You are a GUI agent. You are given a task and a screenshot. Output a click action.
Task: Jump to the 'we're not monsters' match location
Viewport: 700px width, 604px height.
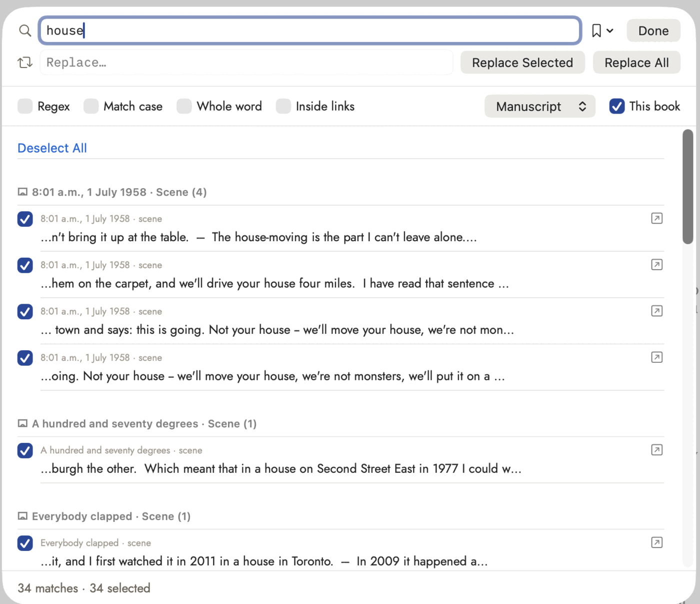click(657, 357)
